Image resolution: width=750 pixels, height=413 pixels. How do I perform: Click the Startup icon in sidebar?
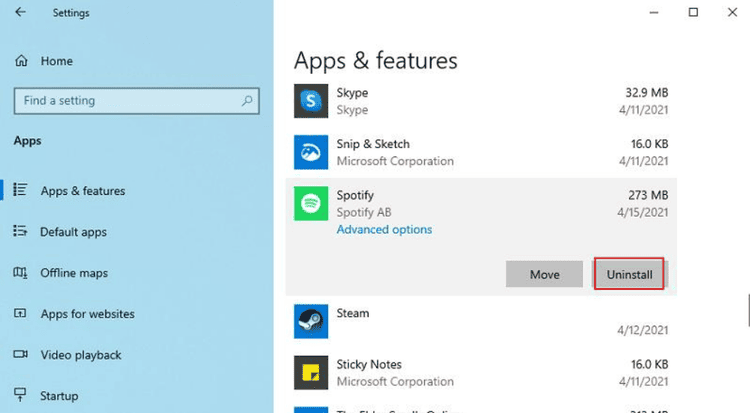tap(20, 395)
